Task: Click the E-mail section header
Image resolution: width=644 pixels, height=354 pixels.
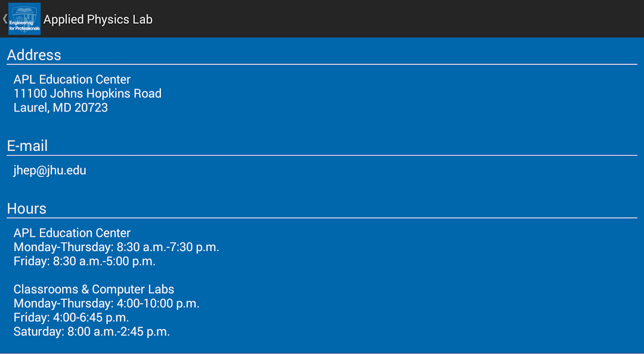Action: 28,146
